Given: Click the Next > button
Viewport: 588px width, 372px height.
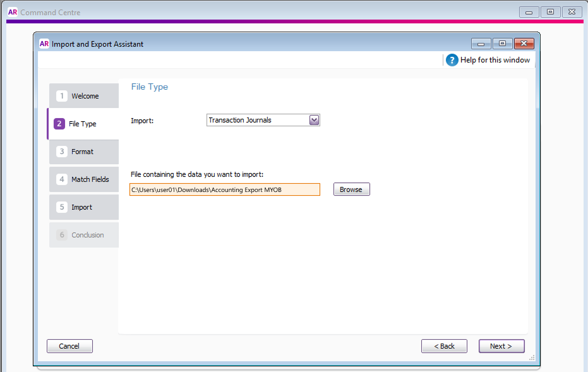Looking at the screenshot, I should coord(501,346).
